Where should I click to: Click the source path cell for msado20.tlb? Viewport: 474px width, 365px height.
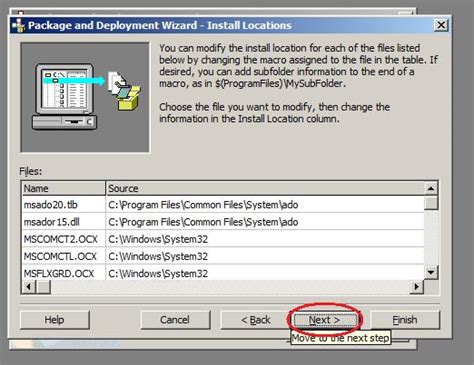[265, 205]
